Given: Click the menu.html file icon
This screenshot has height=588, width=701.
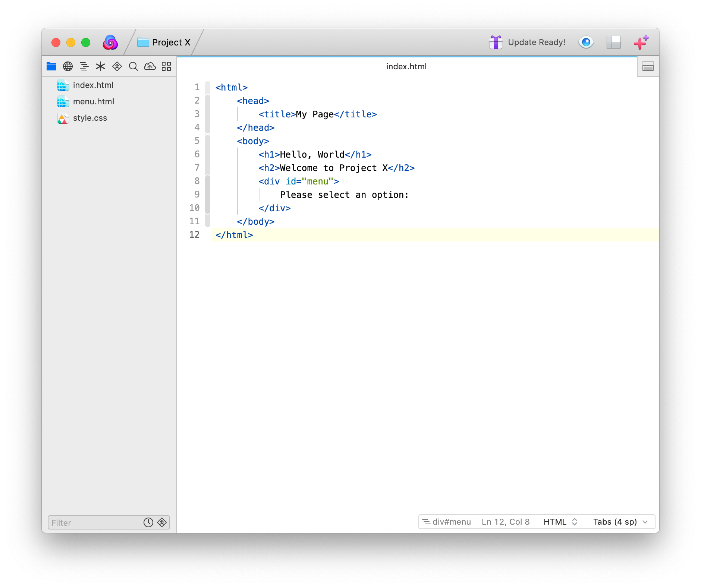Looking at the screenshot, I should [x=63, y=101].
